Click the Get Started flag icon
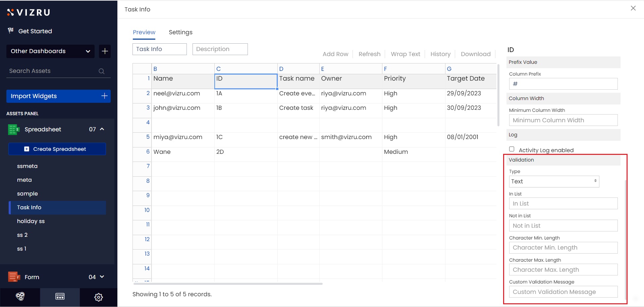The width and height of the screenshot is (644, 307). pyautogui.click(x=11, y=31)
